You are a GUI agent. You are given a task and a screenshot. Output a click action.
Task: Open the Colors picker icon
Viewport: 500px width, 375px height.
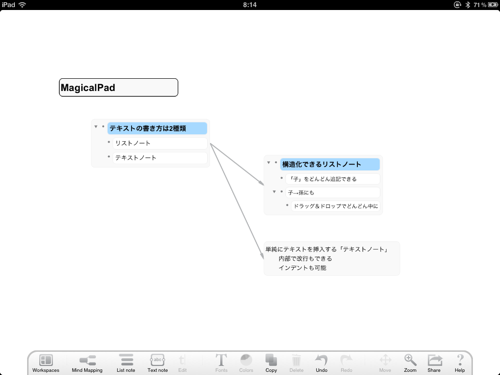pos(246,363)
